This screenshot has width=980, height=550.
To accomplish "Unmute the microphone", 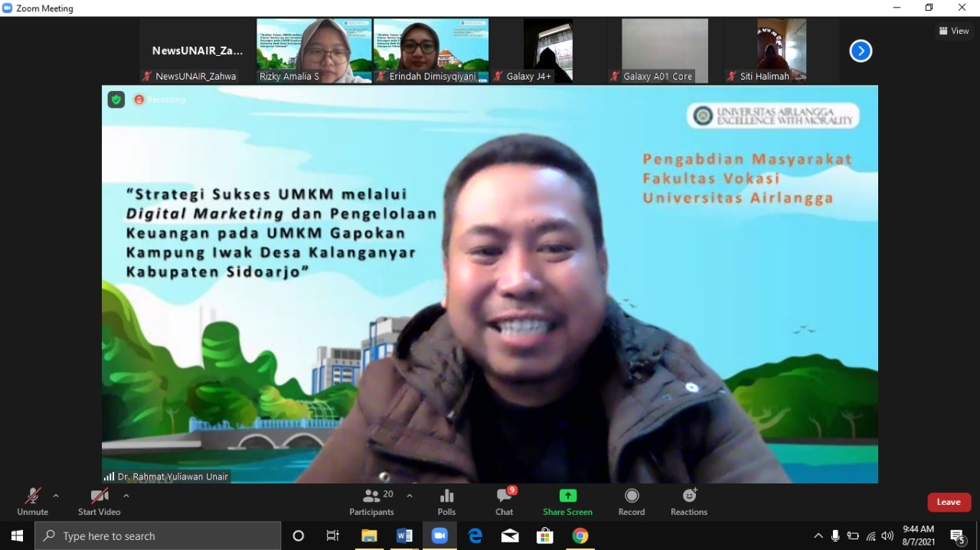I will click(31, 501).
